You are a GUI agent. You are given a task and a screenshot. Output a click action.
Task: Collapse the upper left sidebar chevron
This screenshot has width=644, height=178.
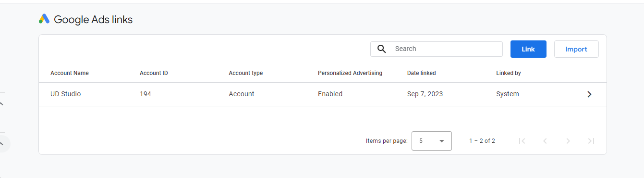click(1, 103)
